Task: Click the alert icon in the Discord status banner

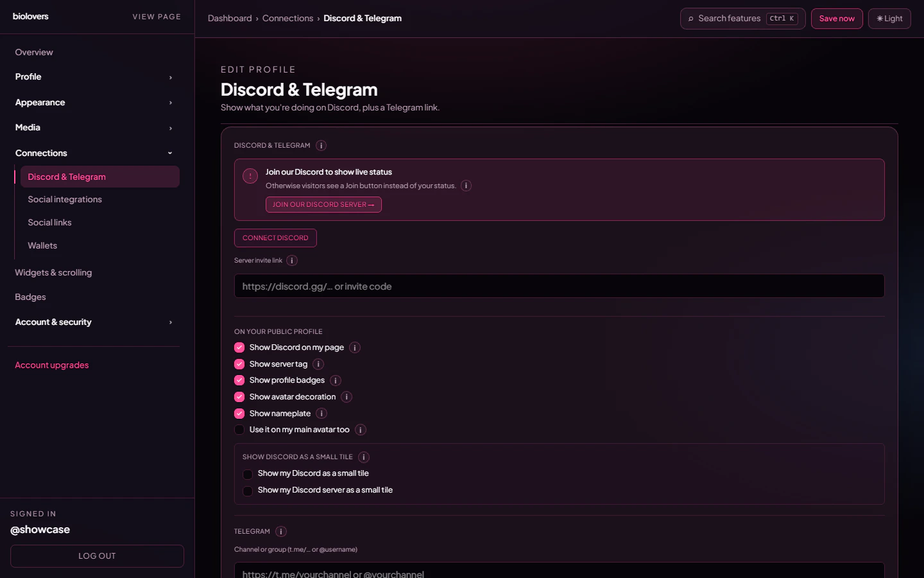Action: (x=250, y=175)
